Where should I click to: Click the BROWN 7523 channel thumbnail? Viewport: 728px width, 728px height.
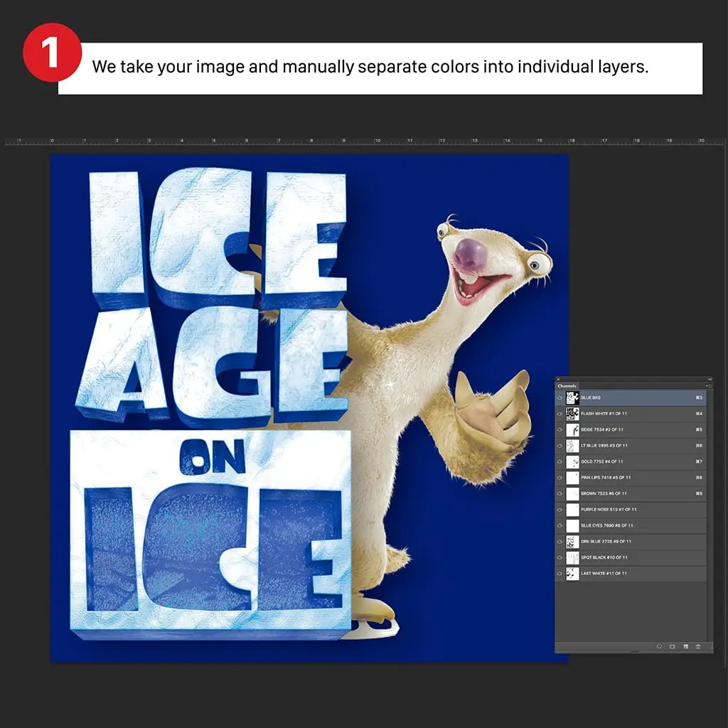(572, 493)
